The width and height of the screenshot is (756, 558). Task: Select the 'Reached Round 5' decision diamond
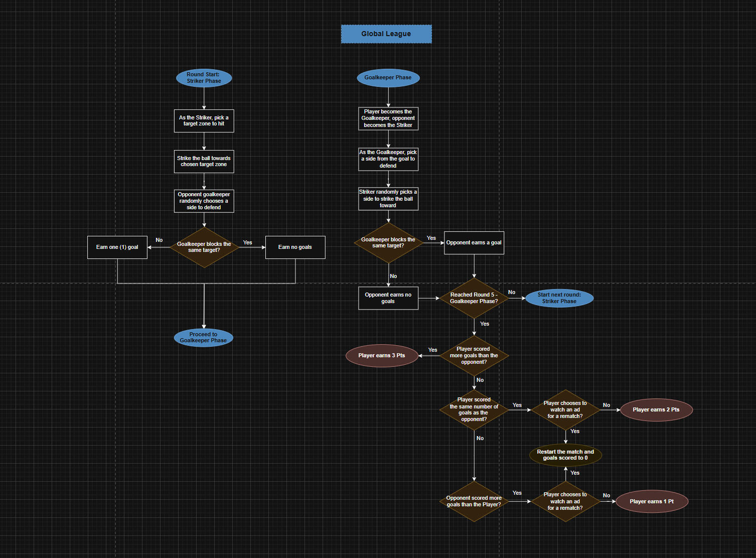pos(474,298)
